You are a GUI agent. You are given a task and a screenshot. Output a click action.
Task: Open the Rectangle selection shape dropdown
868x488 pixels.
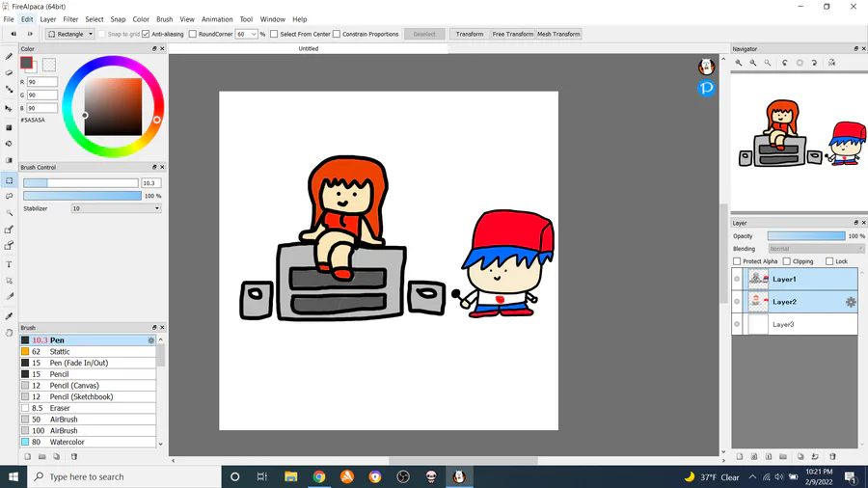(x=69, y=35)
